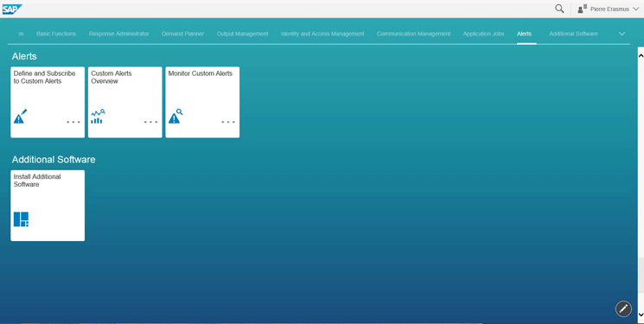Click the scrollbar up arrow
644x324 pixels.
[641, 55]
